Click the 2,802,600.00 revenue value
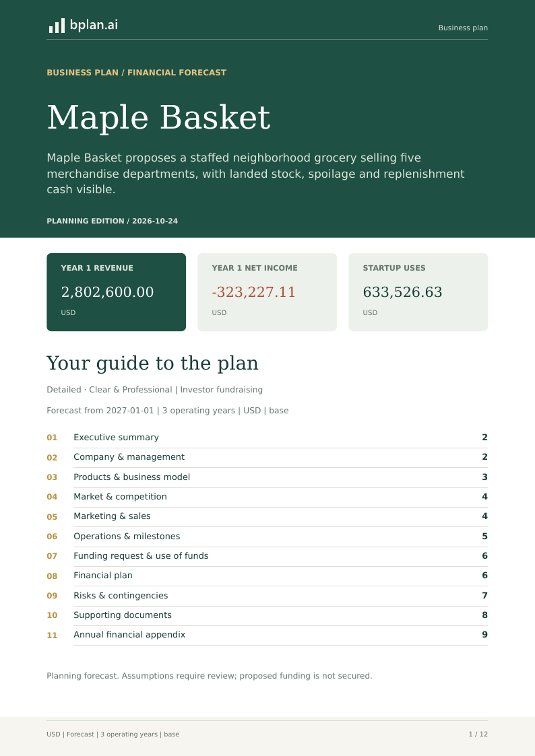The width and height of the screenshot is (535, 756). tap(107, 291)
